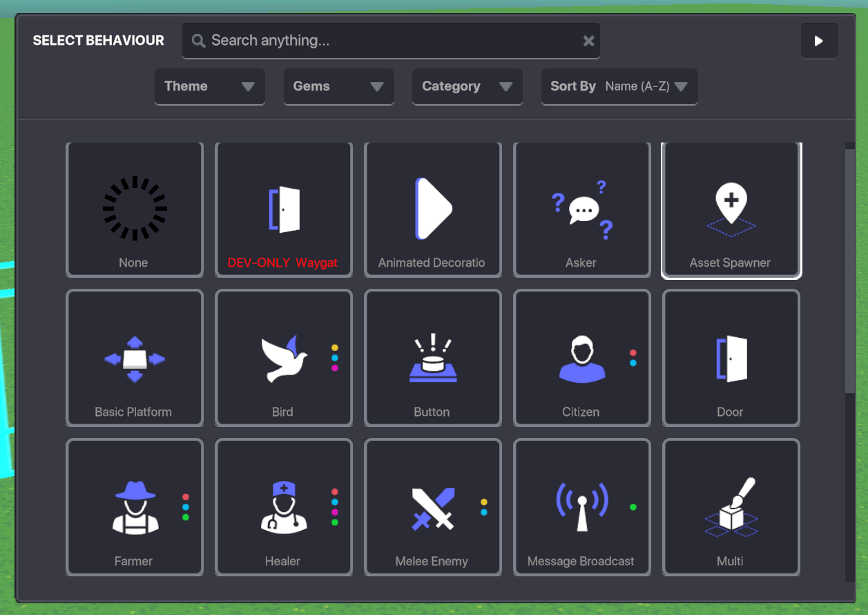
Task: Choose the DEV-ONLY Waygate door icon
Action: (284, 209)
